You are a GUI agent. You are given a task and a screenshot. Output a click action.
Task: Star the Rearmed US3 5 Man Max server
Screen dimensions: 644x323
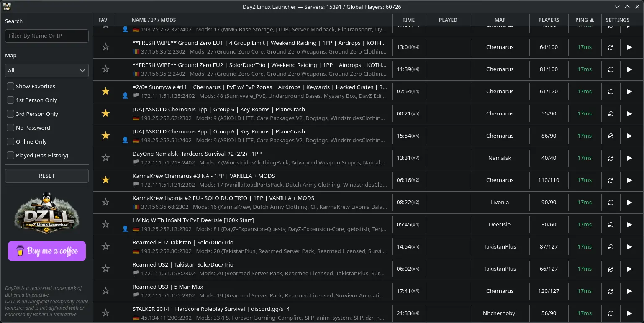[105, 291]
